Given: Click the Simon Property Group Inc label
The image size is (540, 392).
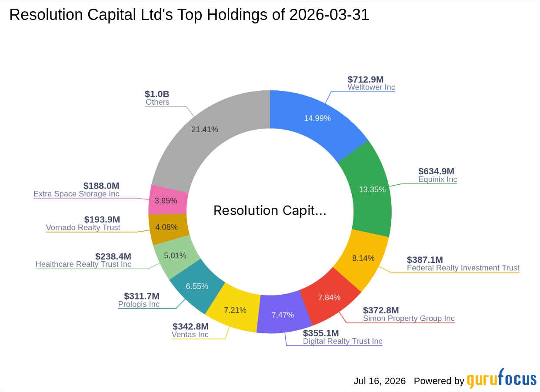Looking at the screenshot, I should click(x=409, y=319).
